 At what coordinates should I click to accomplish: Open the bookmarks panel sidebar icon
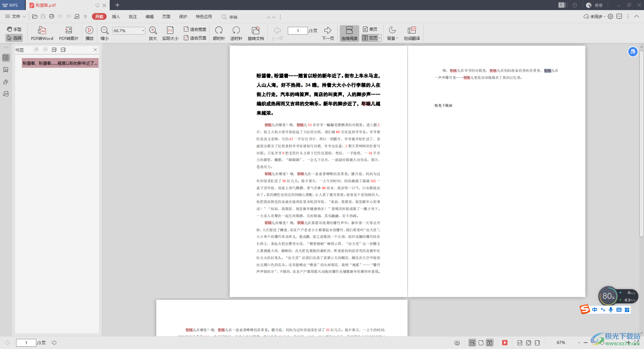(6, 58)
